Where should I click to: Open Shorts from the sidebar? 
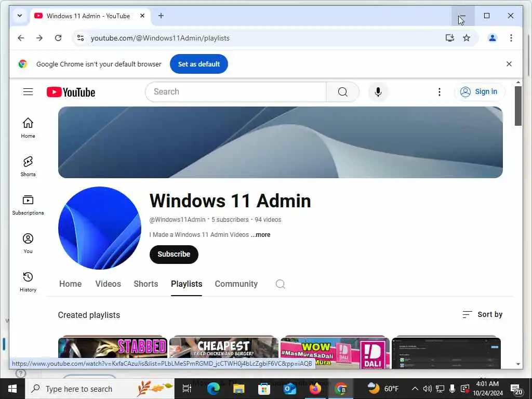coord(28,166)
